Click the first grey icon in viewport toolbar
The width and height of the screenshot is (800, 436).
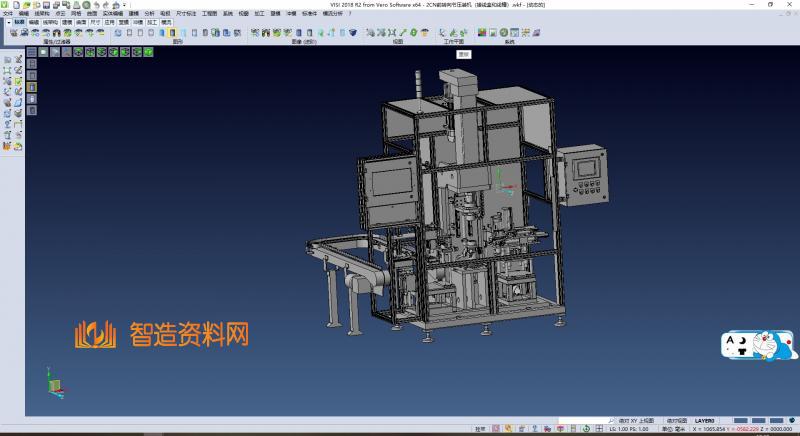pos(32,52)
